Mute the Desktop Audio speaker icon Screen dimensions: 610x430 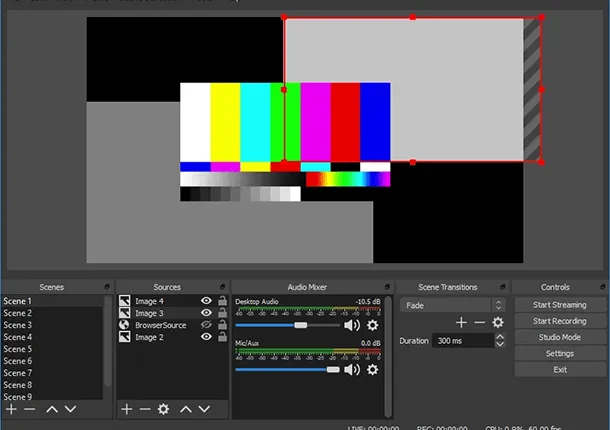click(x=351, y=325)
